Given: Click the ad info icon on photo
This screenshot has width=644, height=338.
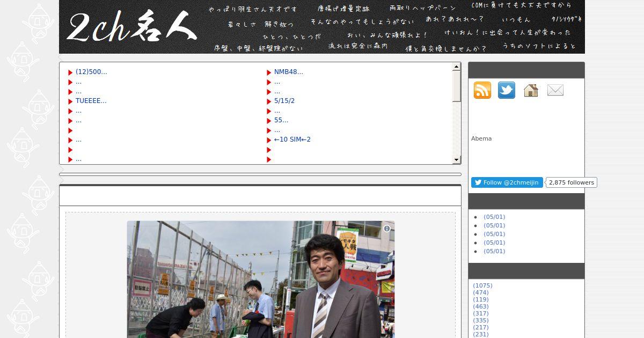Looking at the screenshot, I should [x=387, y=229].
